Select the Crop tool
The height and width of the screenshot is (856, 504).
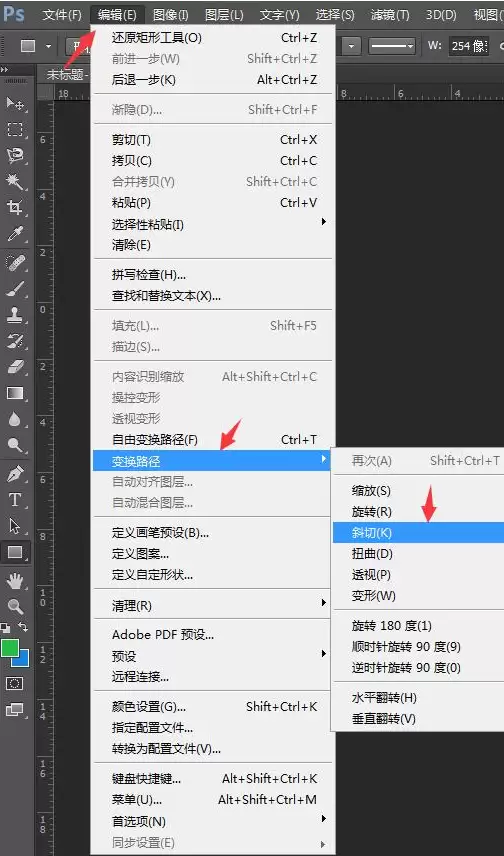tap(15, 207)
